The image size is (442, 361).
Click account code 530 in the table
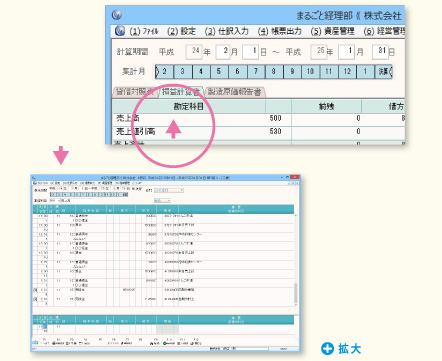click(275, 131)
